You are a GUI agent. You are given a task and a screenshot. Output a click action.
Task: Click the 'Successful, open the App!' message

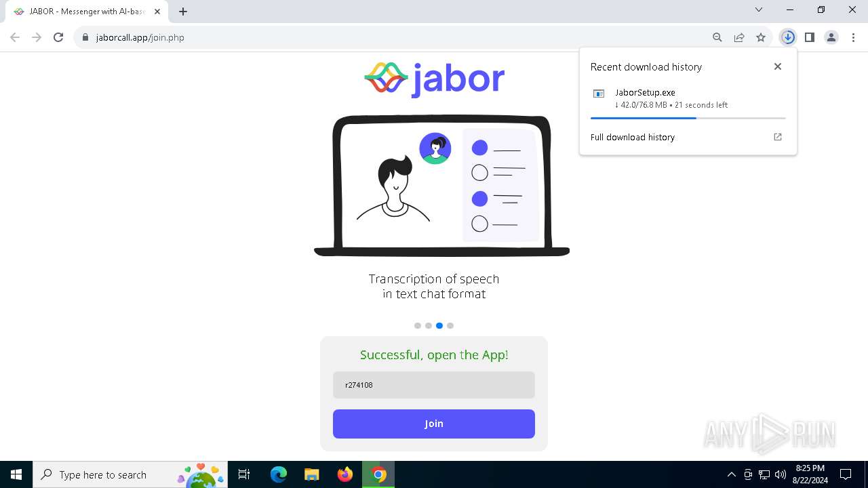pyautogui.click(x=434, y=354)
